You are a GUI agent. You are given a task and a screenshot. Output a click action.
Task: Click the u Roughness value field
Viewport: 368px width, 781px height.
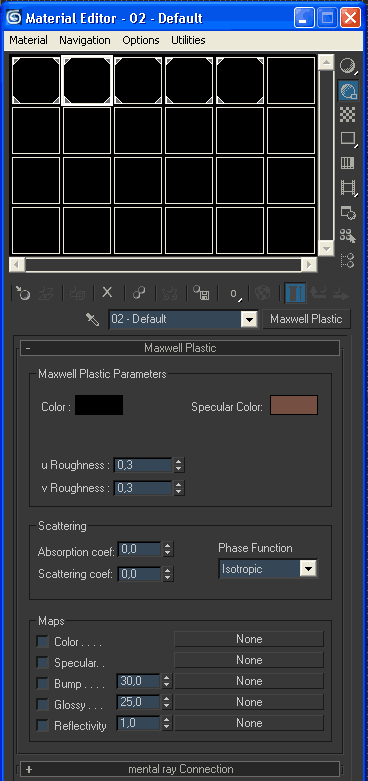[x=143, y=465]
